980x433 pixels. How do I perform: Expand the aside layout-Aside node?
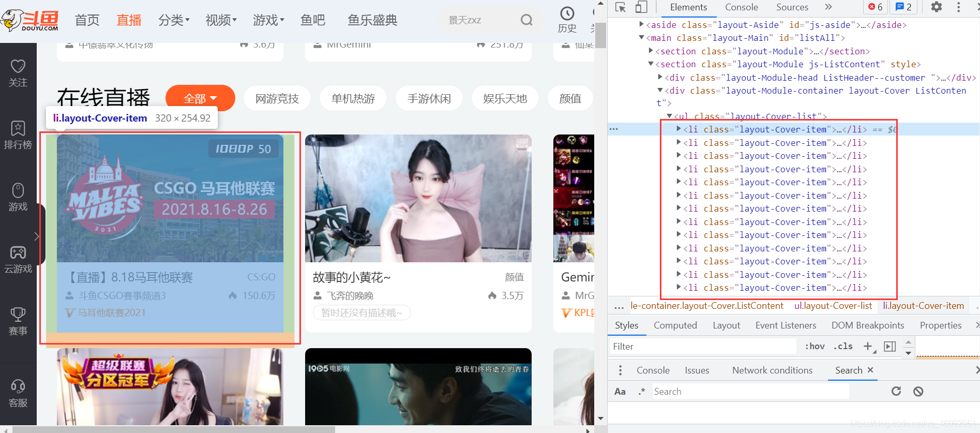(x=641, y=24)
